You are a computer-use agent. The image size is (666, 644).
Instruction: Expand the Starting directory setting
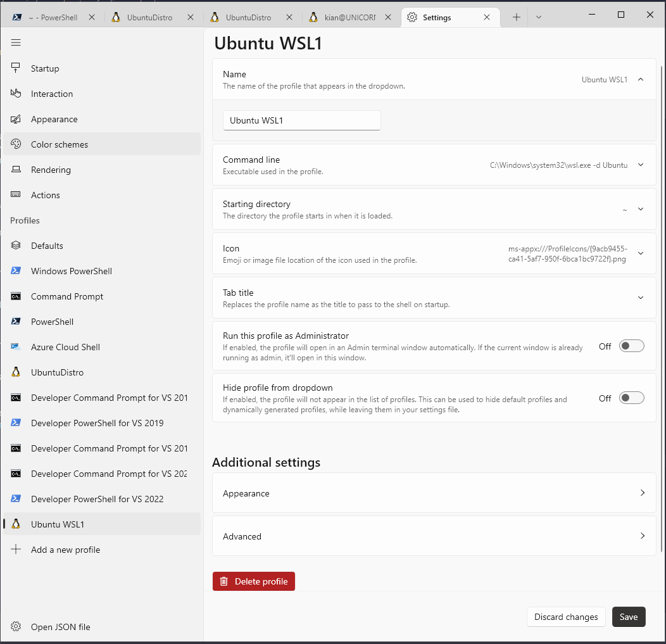[640, 209]
